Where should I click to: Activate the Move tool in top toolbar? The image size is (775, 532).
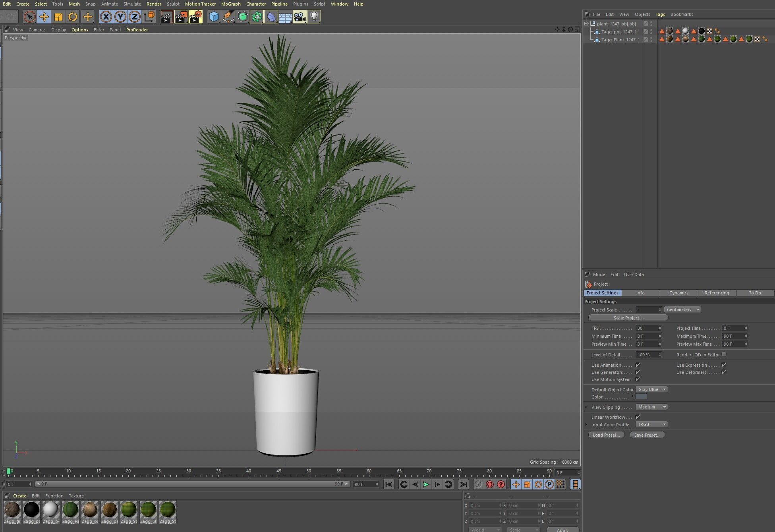point(44,17)
